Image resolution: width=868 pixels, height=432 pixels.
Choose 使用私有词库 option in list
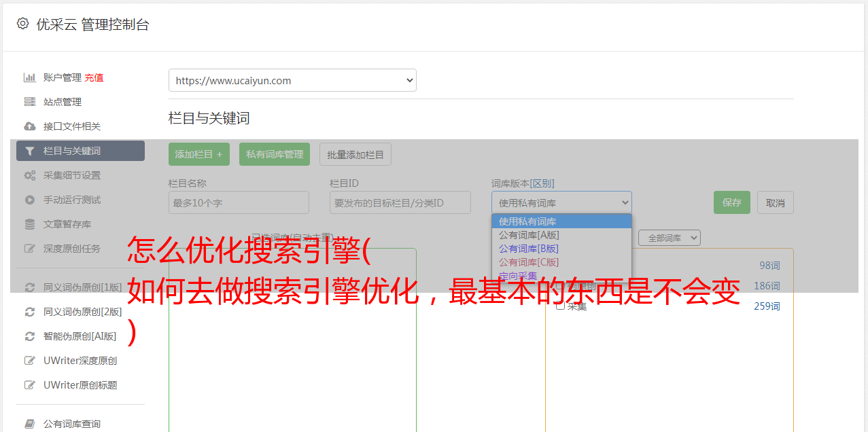point(561,221)
